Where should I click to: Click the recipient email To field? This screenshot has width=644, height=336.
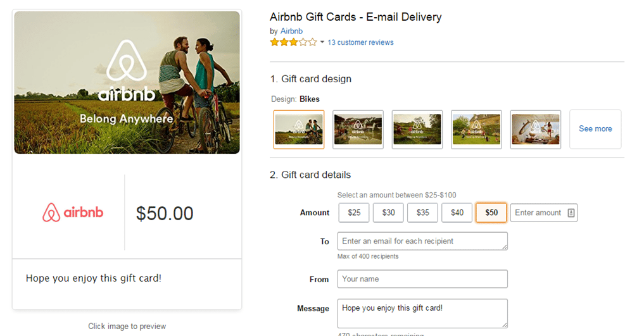click(x=422, y=241)
